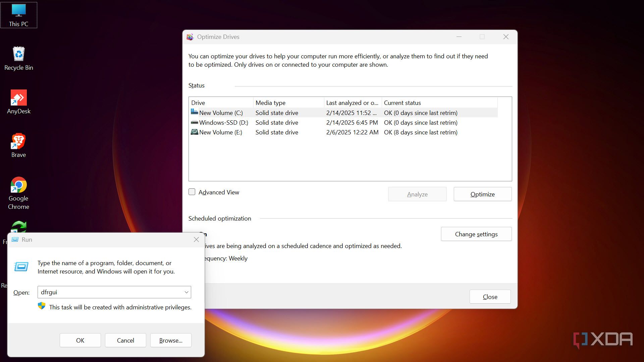This screenshot has height=362, width=644.
Task: Open Change settings for scheduled optimization
Action: pos(476,234)
